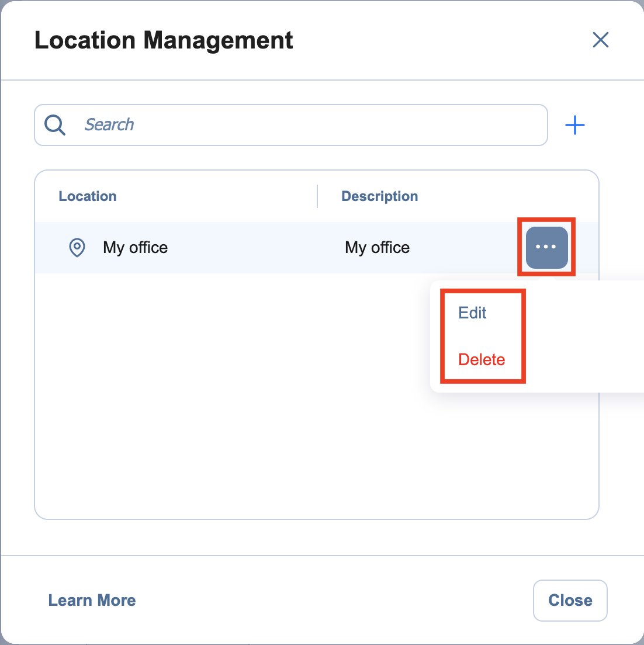The height and width of the screenshot is (645, 644).
Task: Click the map pin icon beside My office
Action: [x=77, y=248]
